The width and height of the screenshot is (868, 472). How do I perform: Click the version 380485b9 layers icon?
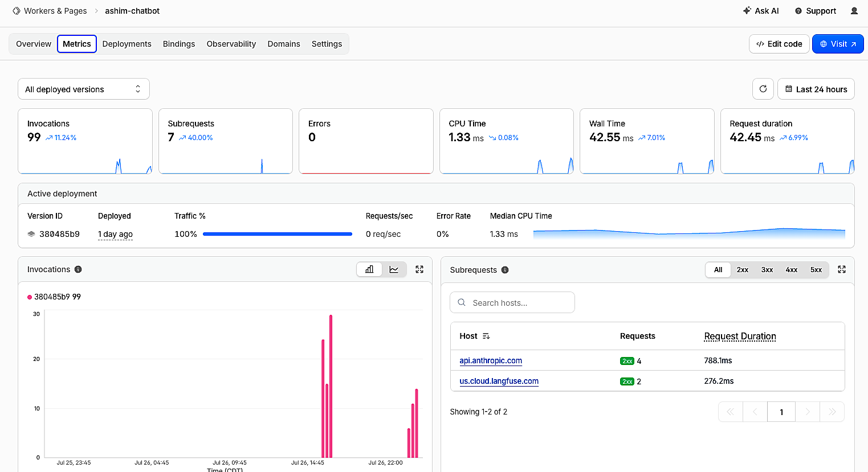(31, 234)
